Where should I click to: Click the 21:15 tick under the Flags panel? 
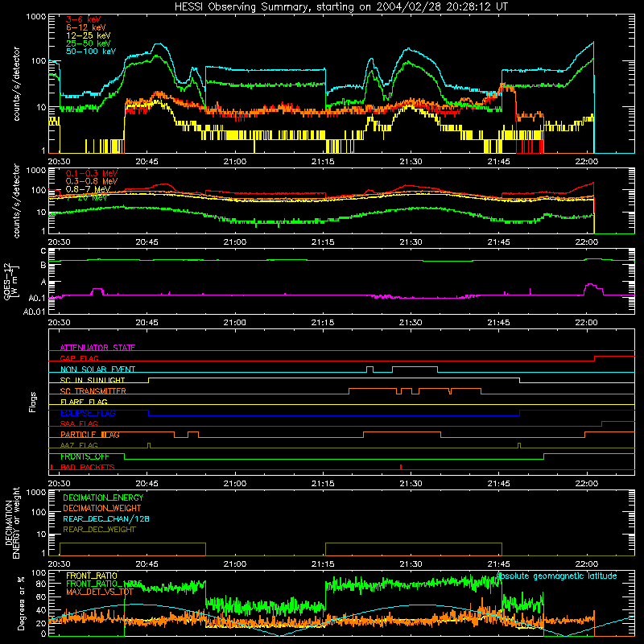(x=323, y=484)
